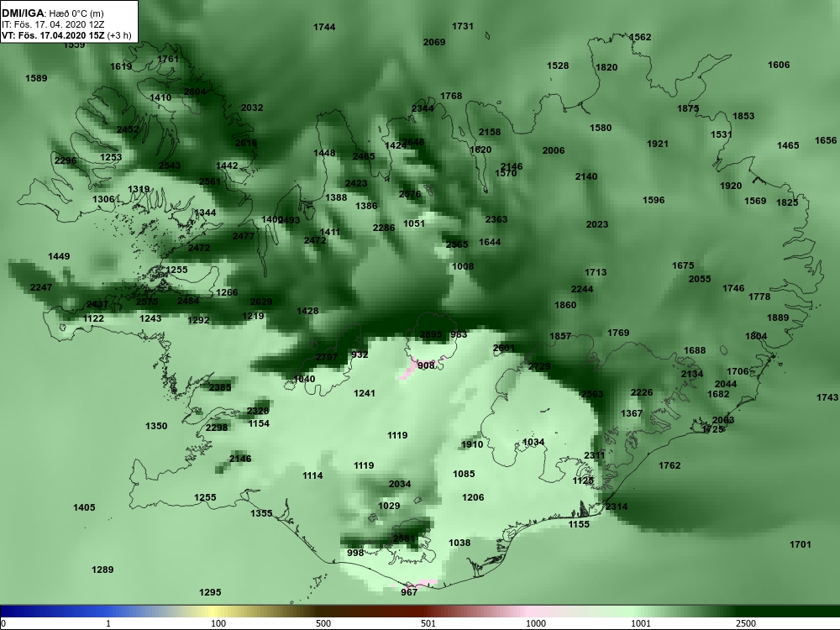
Task: Click the map value 2226
Action: point(641,392)
